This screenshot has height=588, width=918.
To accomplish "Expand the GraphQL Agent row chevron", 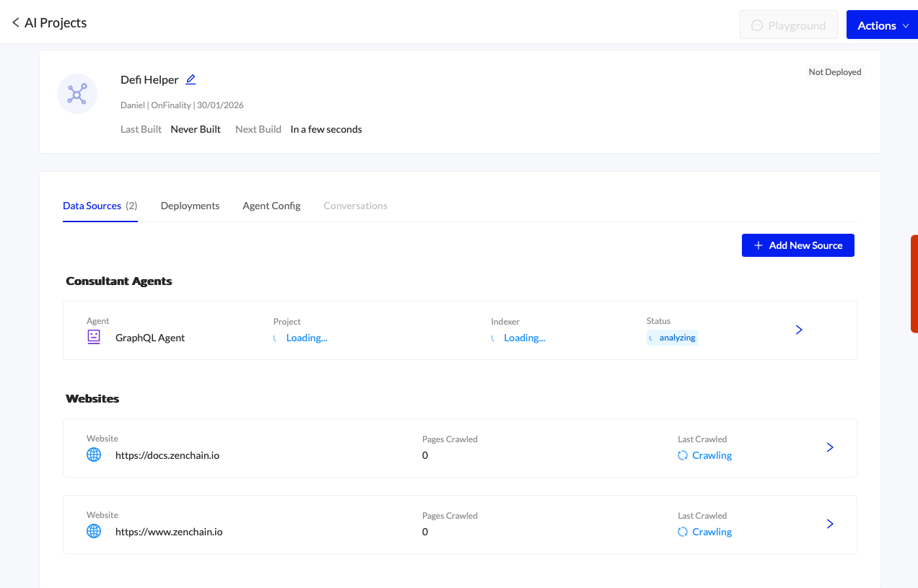I will point(799,330).
